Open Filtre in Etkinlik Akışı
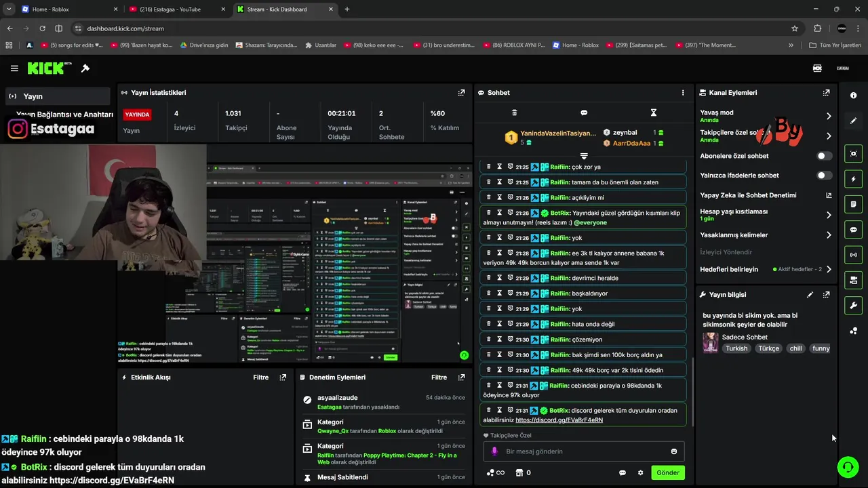The width and height of the screenshot is (868, 488). [260, 378]
